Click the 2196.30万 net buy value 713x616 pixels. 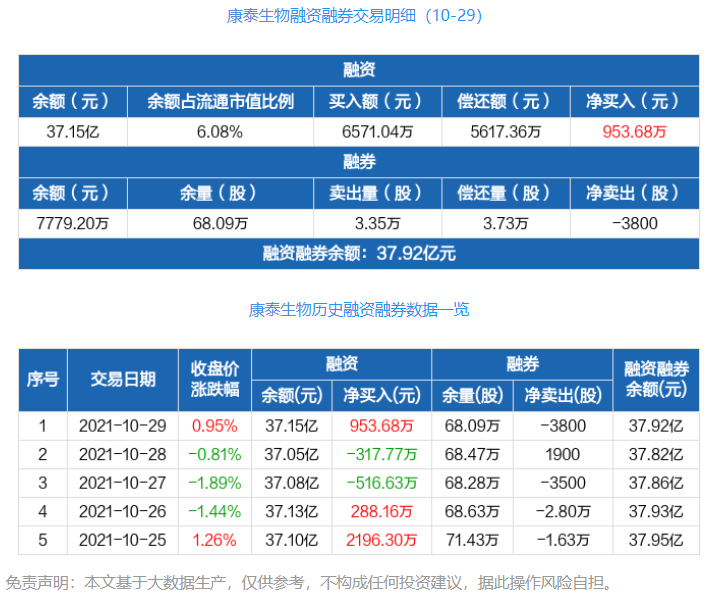pos(382,540)
